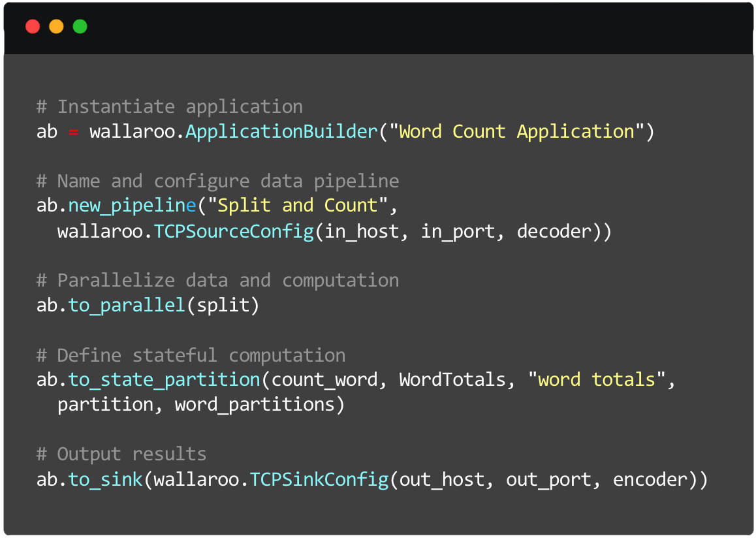Click the in_port argument
Screen dimensions: 756x538
[458, 231]
